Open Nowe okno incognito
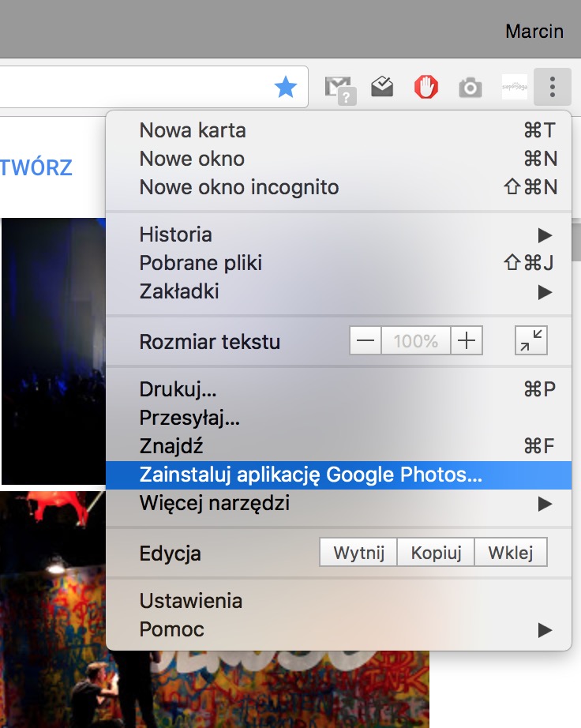Viewport: 581px width, 728px height. click(x=339, y=187)
